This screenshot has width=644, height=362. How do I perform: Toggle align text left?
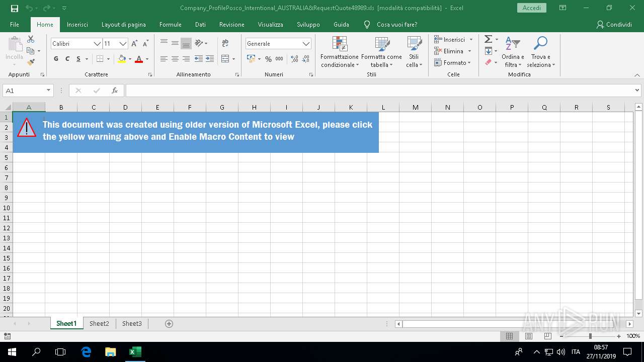coord(164,59)
